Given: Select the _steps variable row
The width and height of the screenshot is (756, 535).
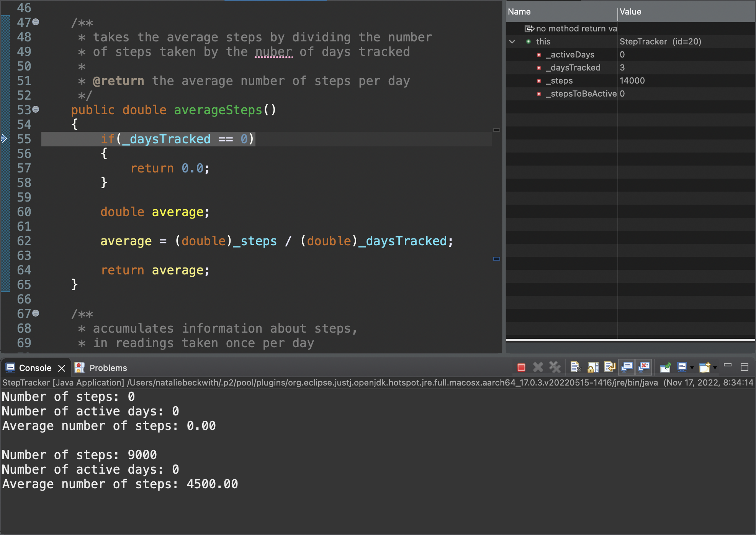Looking at the screenshot, I should pyautogui.click(x=630, y=80).
